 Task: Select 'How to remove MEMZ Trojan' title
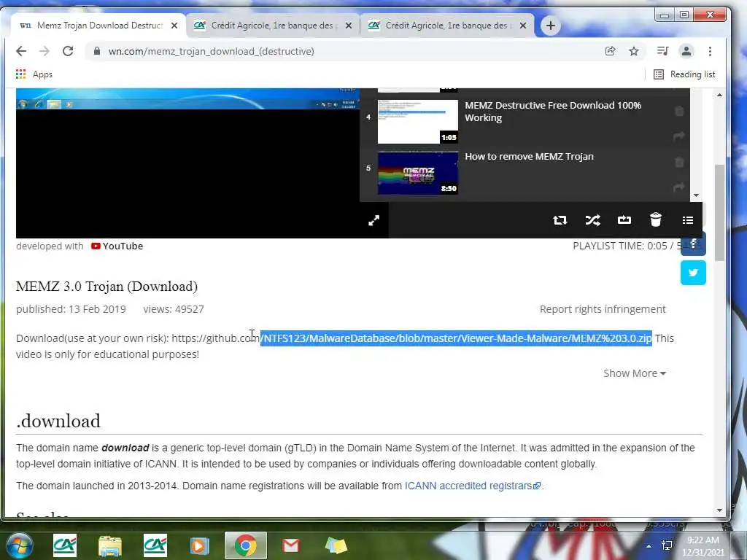click(x=529, y=156)
